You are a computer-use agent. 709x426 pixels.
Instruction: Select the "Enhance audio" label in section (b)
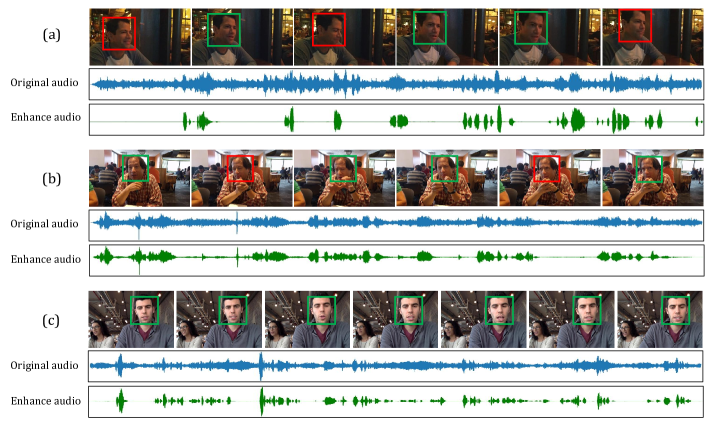point(46,259)
